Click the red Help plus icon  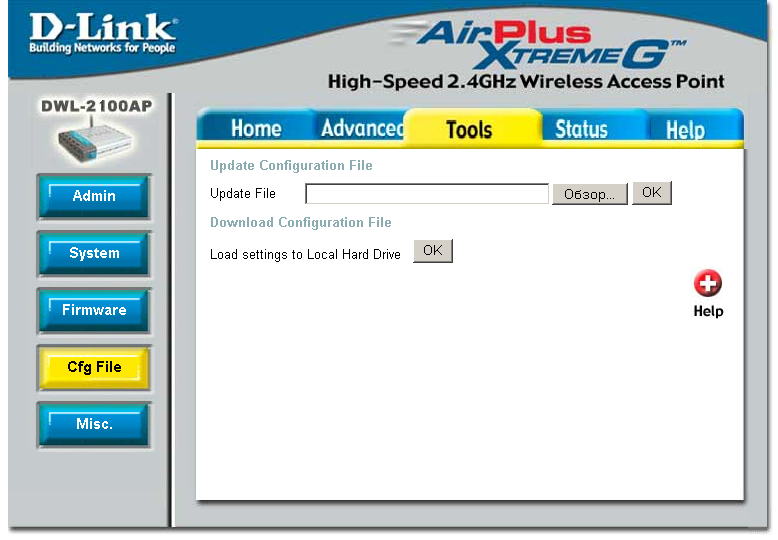[x=708, y=283]
